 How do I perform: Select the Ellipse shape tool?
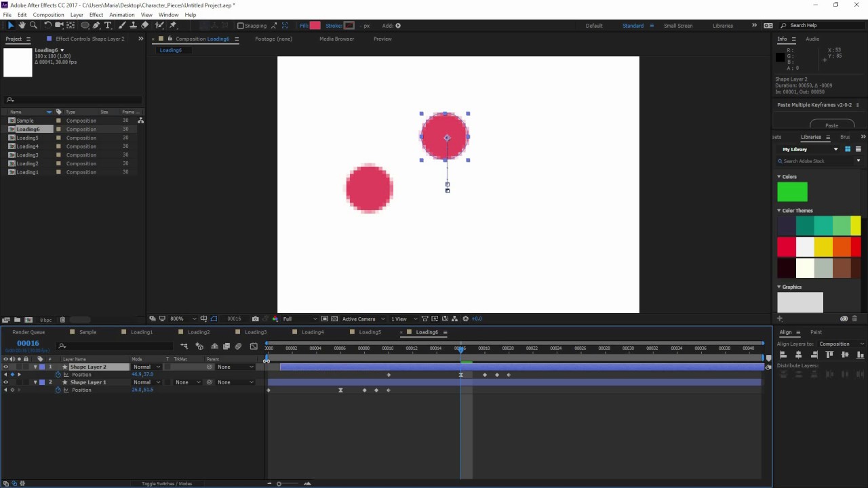[x=85, y=26]
